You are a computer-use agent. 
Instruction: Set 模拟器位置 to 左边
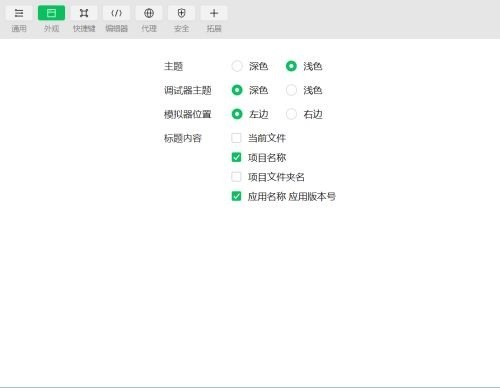click(x=237, y=114)
